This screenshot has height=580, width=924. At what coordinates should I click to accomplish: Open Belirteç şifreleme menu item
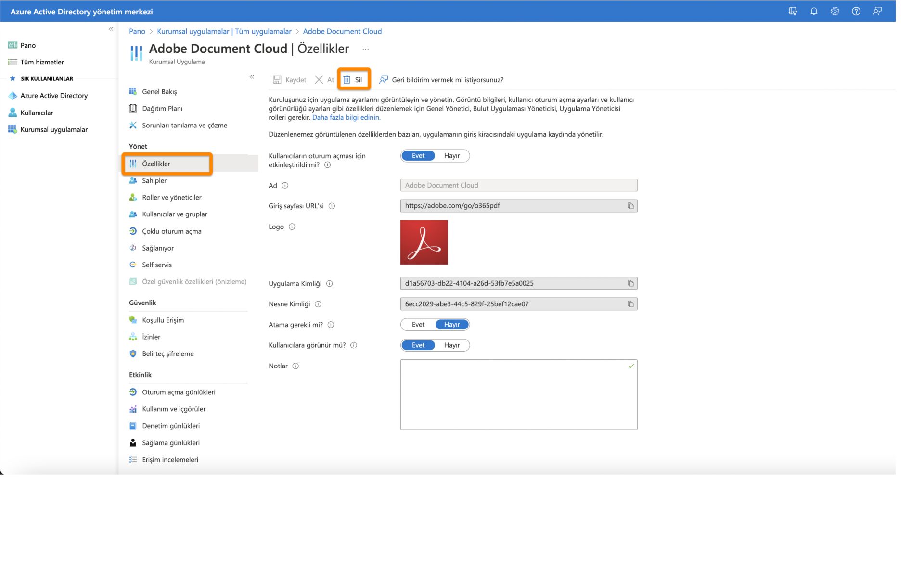[167, 354]
